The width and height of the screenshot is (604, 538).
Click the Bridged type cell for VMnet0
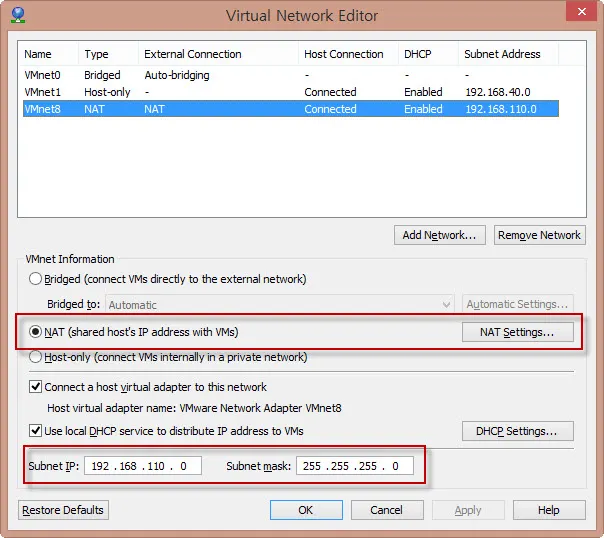[102, 75]
